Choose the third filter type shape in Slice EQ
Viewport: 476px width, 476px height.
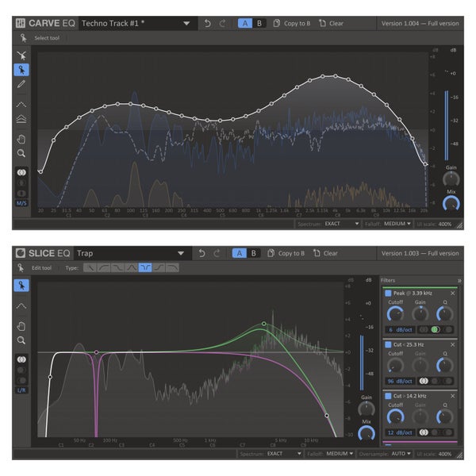pyautogui.click(x=117, y=268)
